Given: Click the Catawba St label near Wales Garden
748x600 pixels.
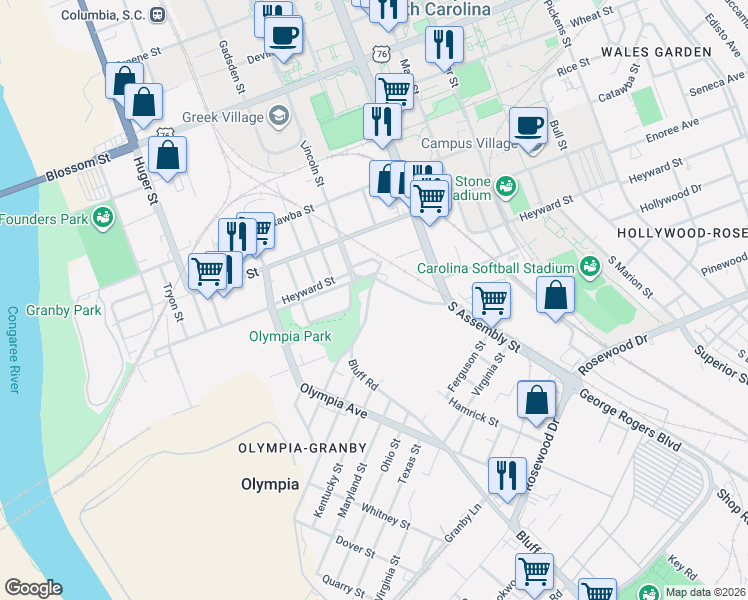Looking at the screenshot, I should point(619,83).
